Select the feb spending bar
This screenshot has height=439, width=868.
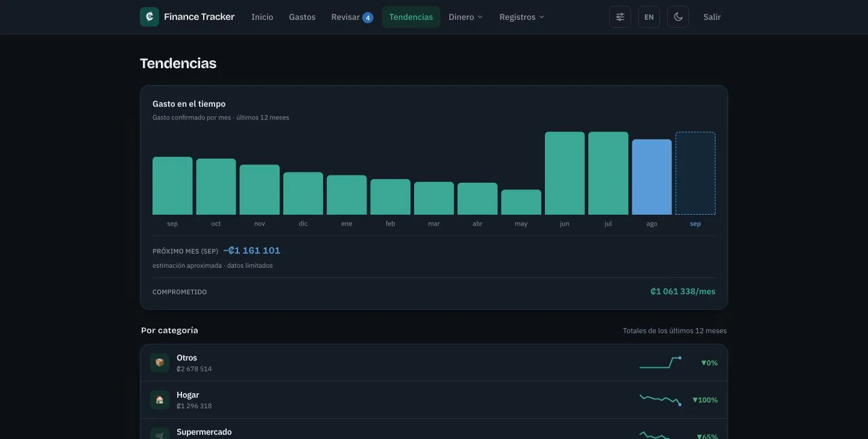(391, 197)
